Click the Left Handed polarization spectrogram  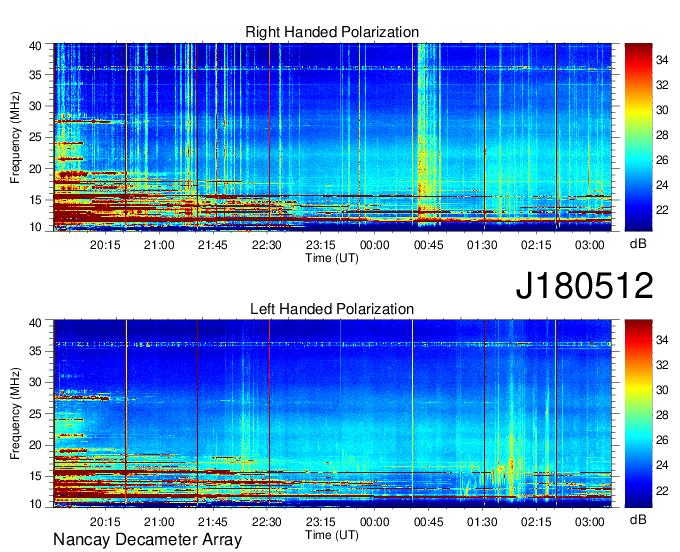tap(333, 414)
